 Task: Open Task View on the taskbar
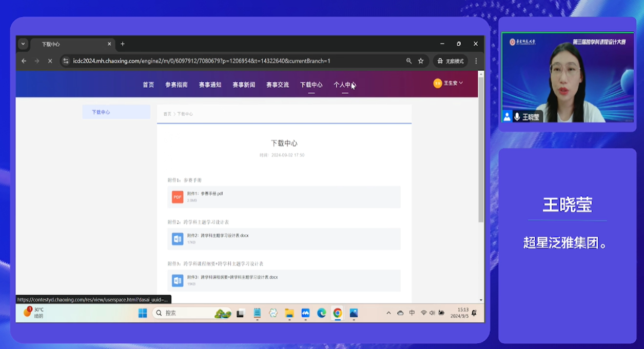(240, 313)
